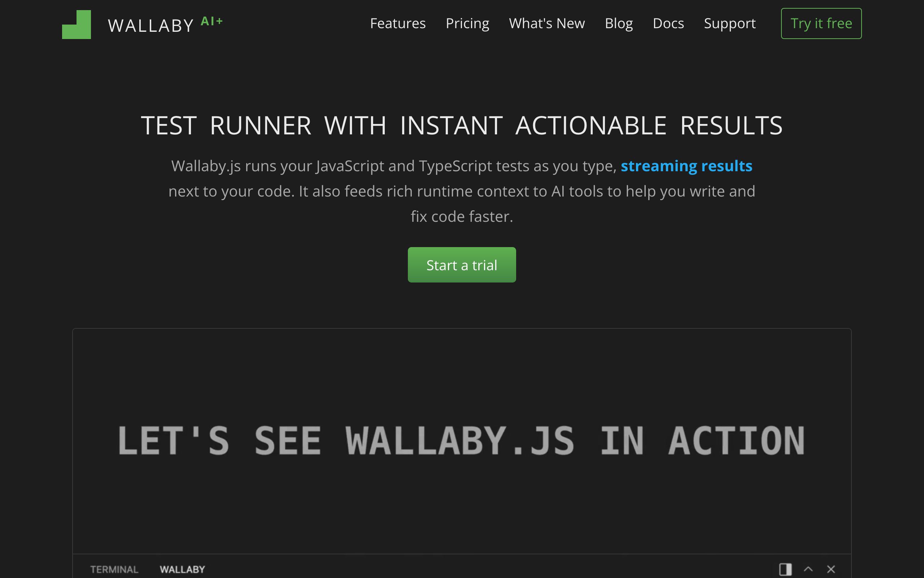The width and height of the screenshot is (924, 578).
Task: Click the Try it free button
Action: point(821,23)
